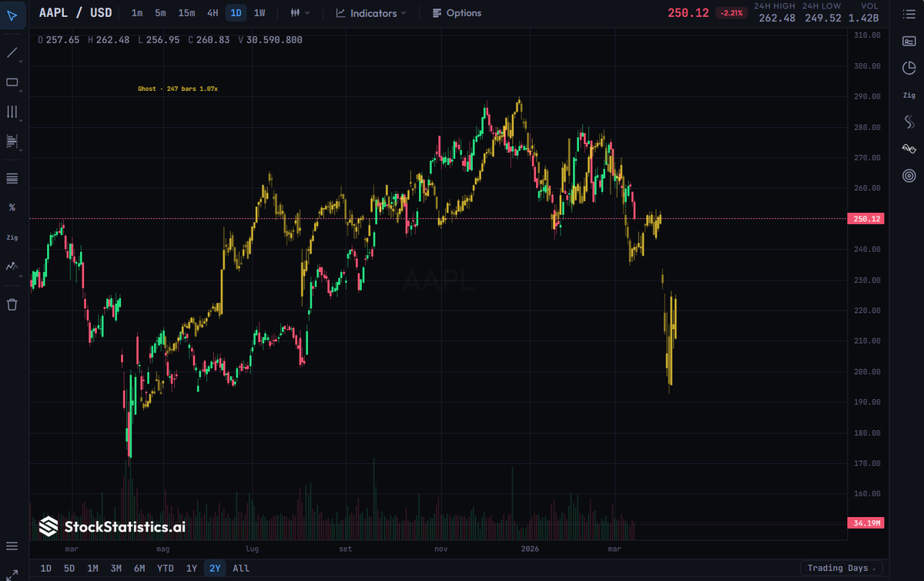Open the hamburger menu at bottom left
This screenshot has width=924, height=581.
tap(12, 546)
